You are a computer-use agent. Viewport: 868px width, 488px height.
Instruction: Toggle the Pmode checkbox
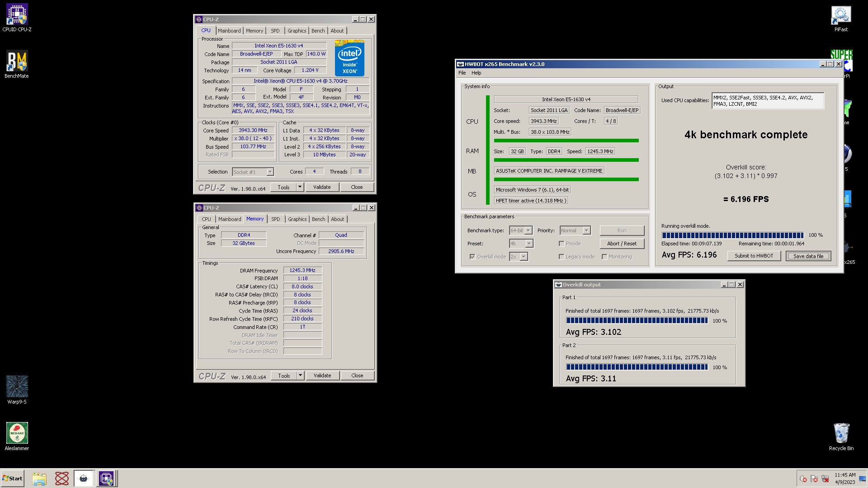pos(561,244)
